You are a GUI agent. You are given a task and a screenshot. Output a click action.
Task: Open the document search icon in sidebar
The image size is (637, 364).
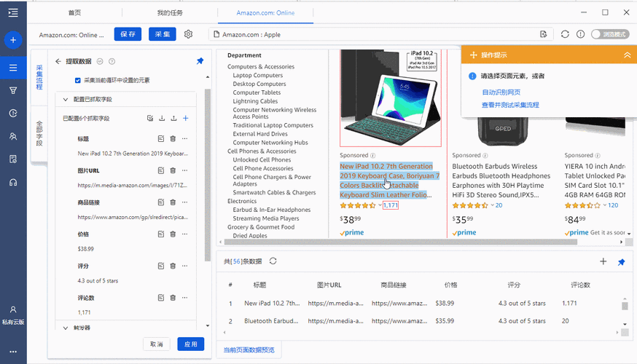(x=13, y=159)
